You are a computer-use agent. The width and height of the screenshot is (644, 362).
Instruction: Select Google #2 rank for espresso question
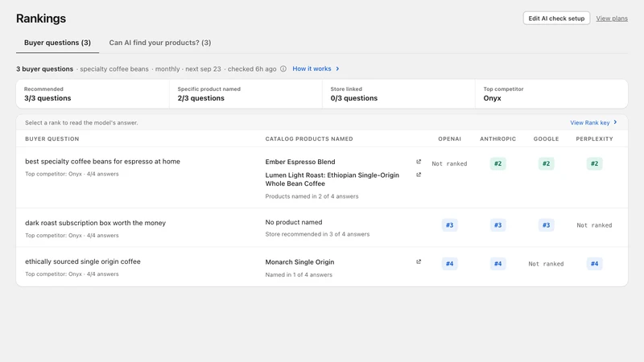(x=547, y=164)
